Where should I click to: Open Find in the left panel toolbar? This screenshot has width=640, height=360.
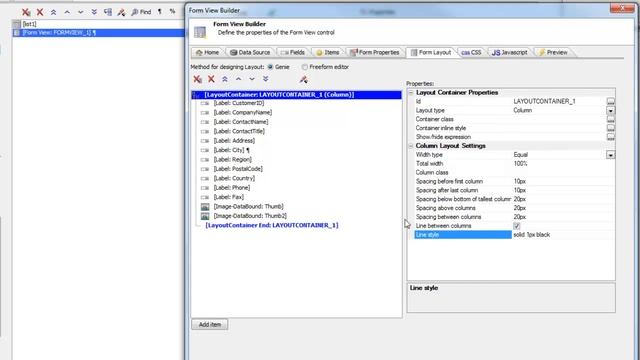coord(141,12)
